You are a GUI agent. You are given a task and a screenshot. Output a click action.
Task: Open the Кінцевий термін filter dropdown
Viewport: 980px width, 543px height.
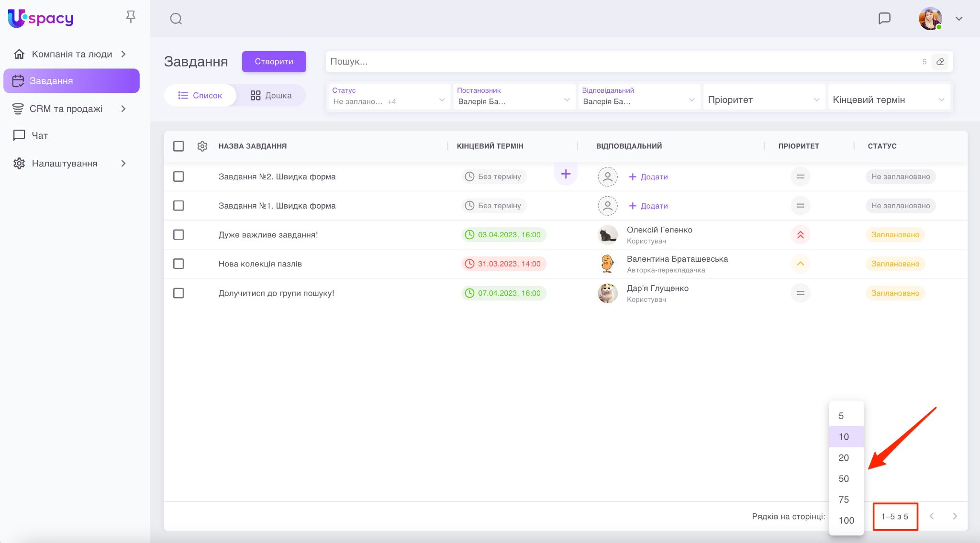[x=889, y=100]
